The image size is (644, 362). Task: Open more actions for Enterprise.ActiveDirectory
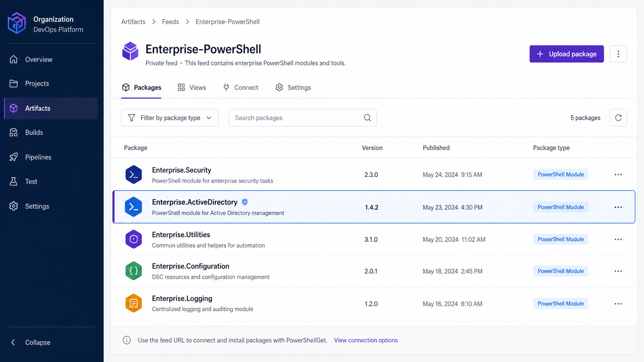(618, 207)
